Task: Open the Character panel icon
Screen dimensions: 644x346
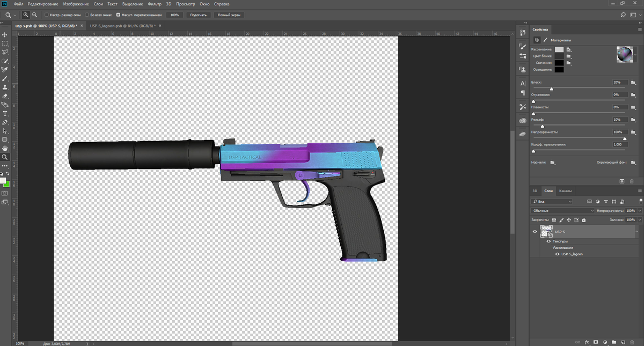Action: coord(523,84)
